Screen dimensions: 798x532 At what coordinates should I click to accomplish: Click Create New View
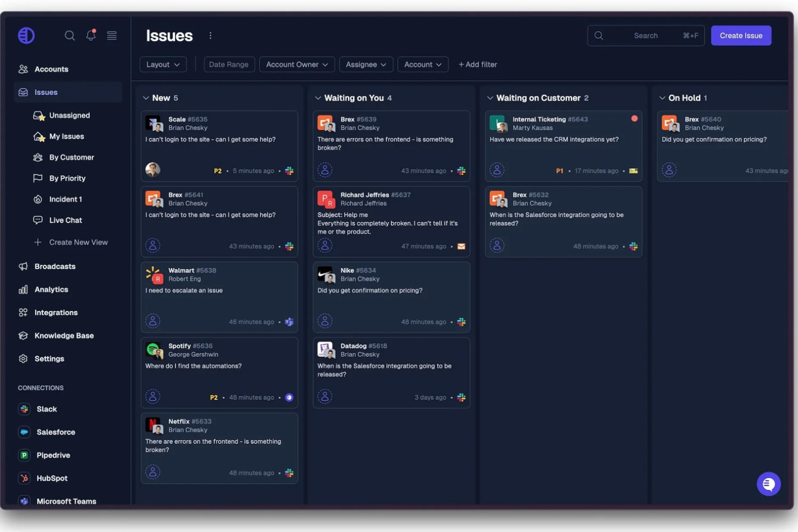point(78,242)
